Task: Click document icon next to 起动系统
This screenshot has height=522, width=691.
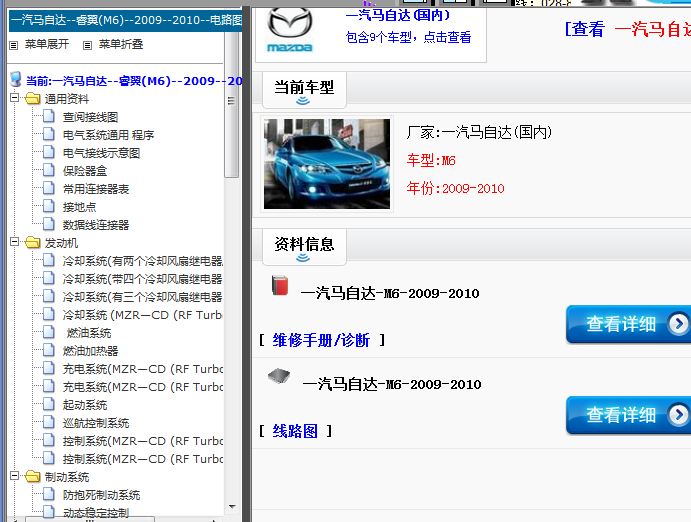Action: pos(49,404)
